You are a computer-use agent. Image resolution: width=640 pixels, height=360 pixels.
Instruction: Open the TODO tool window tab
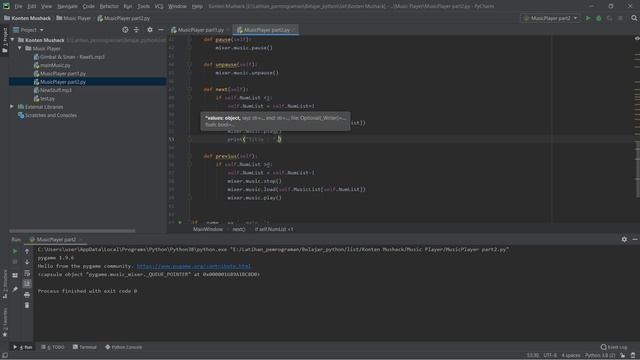(x=53, y=347)
